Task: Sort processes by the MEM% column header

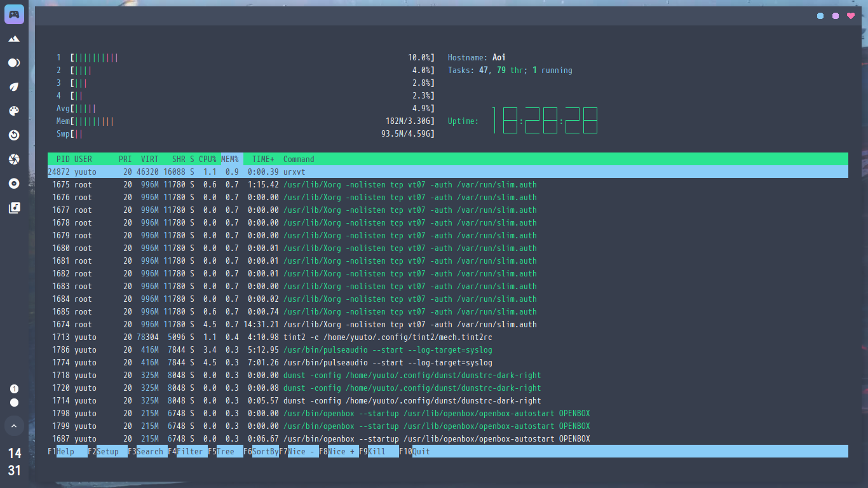Action: [x=229, y=159]
